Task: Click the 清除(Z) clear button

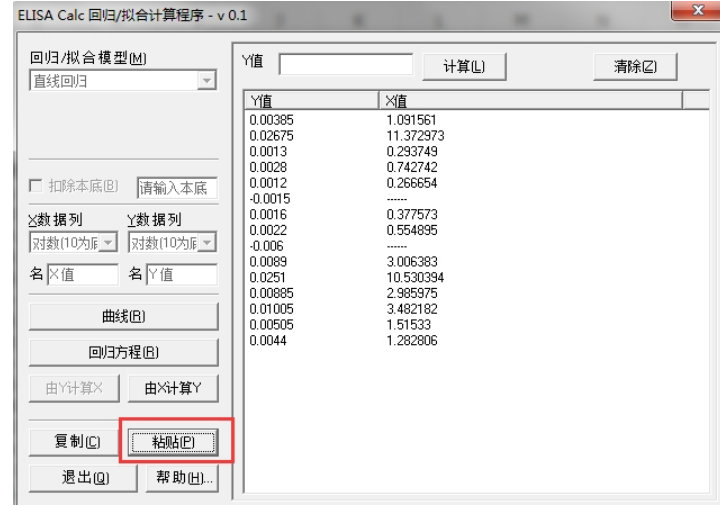Action: (636, 67)
